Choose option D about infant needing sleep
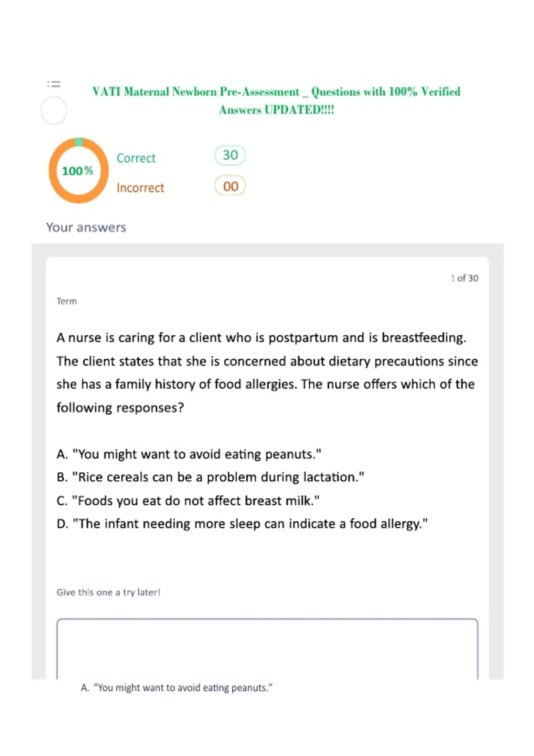The height and width of the screenshot is (756, 534). click(x=242, y=524)
